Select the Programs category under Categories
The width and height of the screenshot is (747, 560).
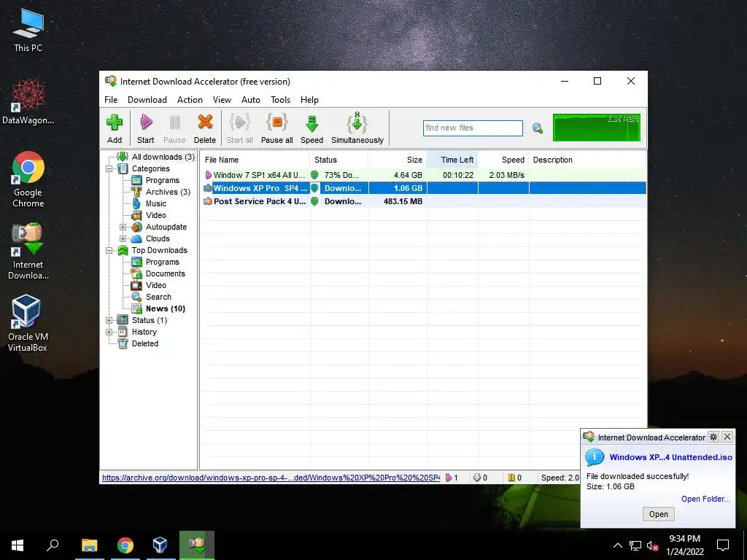coord(163,180)
